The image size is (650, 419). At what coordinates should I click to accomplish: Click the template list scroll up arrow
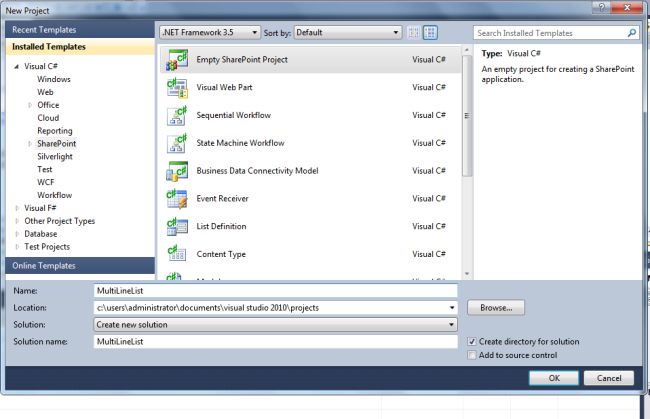click(x=467, y=50)
